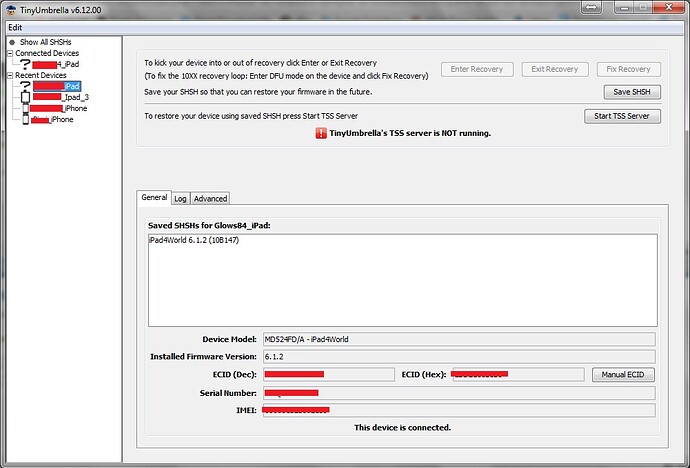This screenshot has width=690, height=468.
Task: Switch to the Advanced tab
Action: [210, 198]
